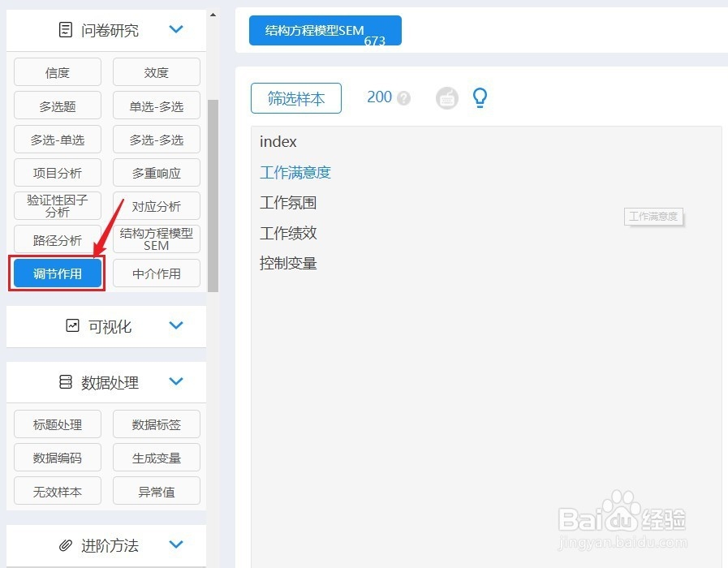728x568 pixels.
Task: Switch to the 结构方程模型SEM tab at top
Action: [325, 31]
